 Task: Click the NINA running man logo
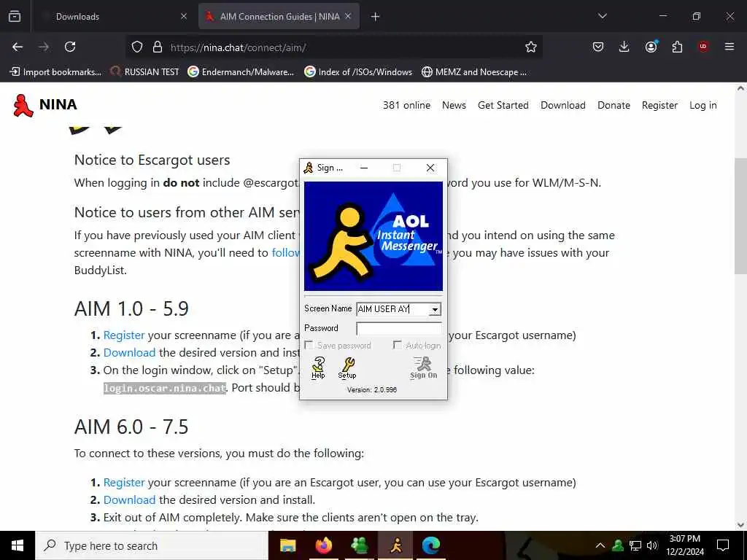pos(23,105)
